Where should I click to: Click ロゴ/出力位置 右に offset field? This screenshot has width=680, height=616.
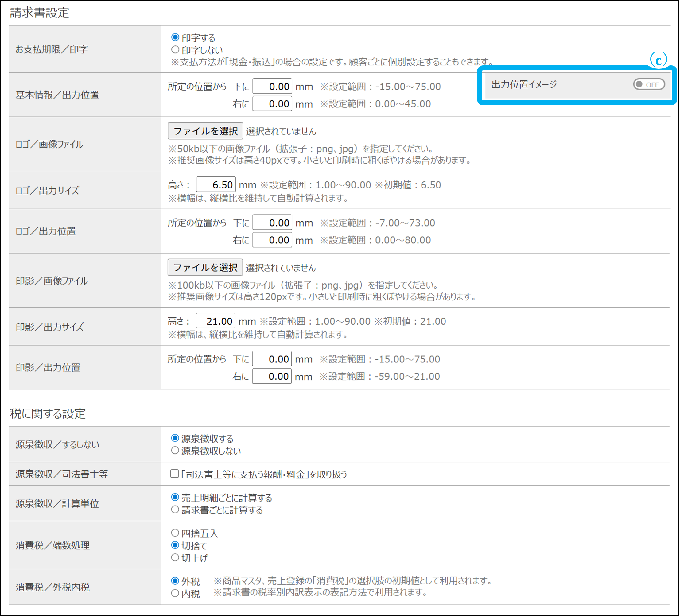(272, 240)
